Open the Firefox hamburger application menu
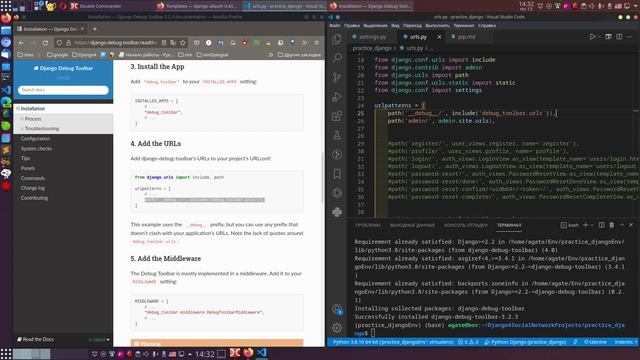 [316, 42]
